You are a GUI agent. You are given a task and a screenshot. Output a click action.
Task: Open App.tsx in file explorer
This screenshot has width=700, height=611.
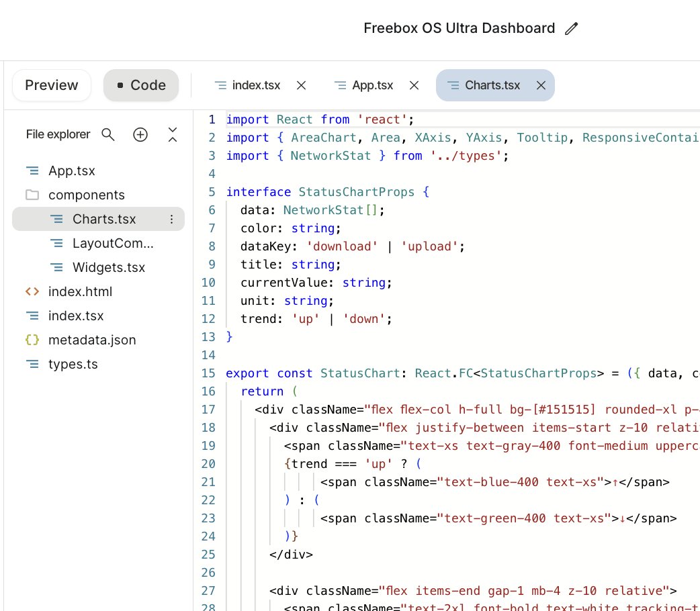point(71,171)
